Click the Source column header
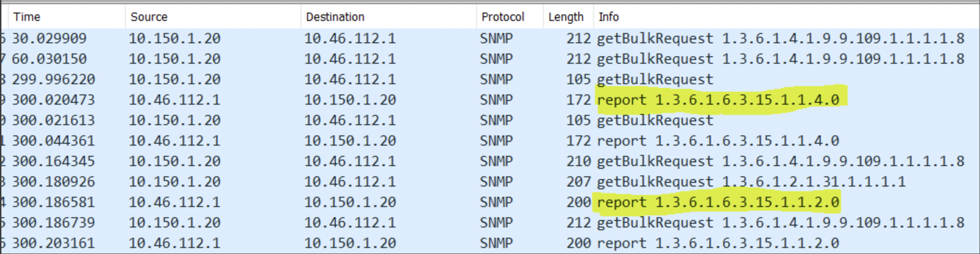The height and width of the screenshot is (254, 980). [149, 17]
